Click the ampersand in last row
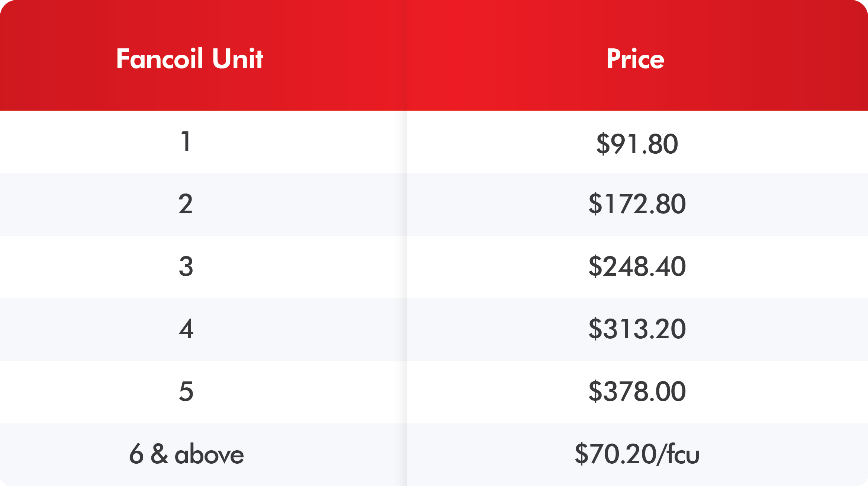 click(159, 454)
